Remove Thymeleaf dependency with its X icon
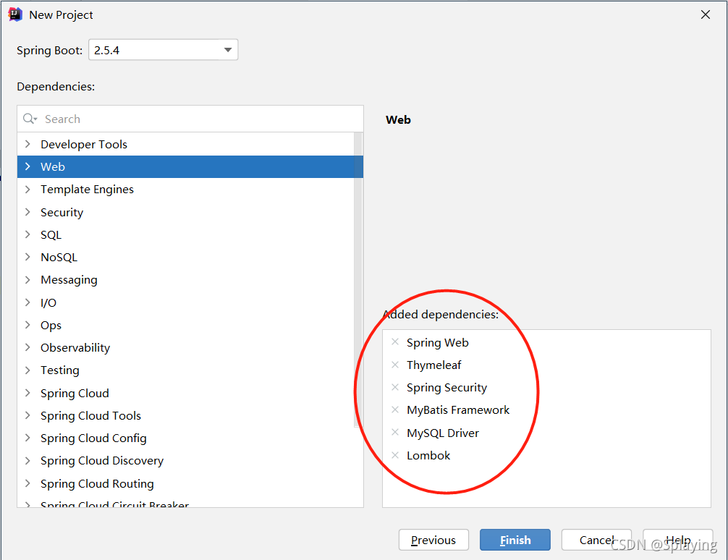Image resolution: width=728 pixels, height=560 pixels. click(395, 365)
